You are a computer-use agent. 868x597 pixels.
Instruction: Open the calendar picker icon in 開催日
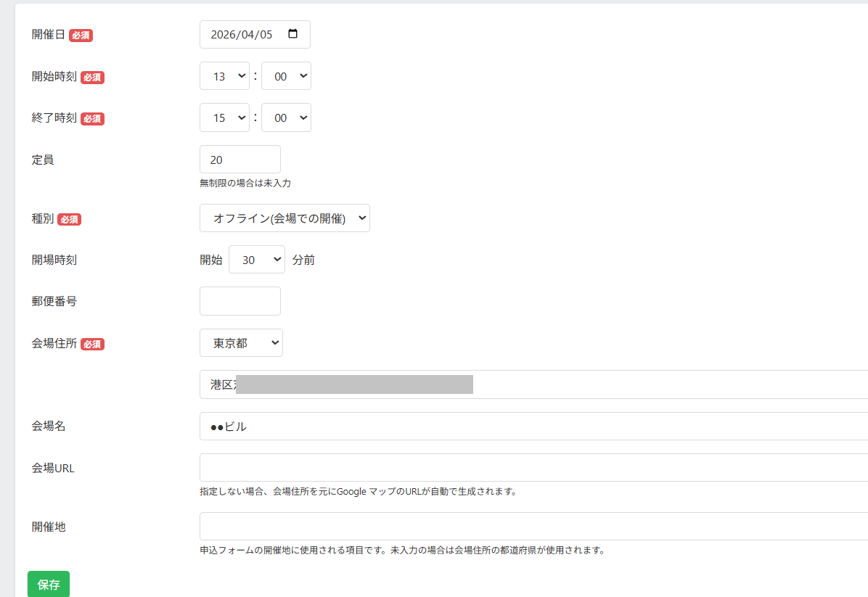[292, 34]
